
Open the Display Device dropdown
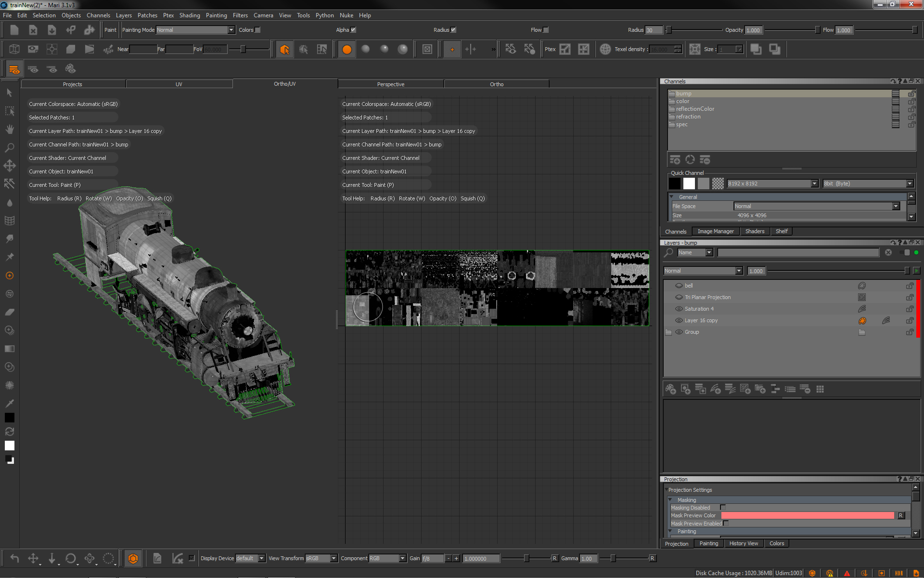tap(250, 558)
